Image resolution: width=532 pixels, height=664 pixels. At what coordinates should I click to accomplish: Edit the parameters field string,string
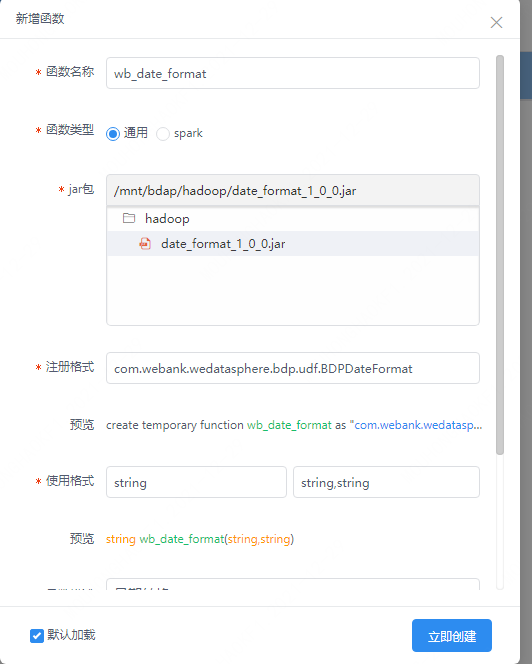pos(386,482)
